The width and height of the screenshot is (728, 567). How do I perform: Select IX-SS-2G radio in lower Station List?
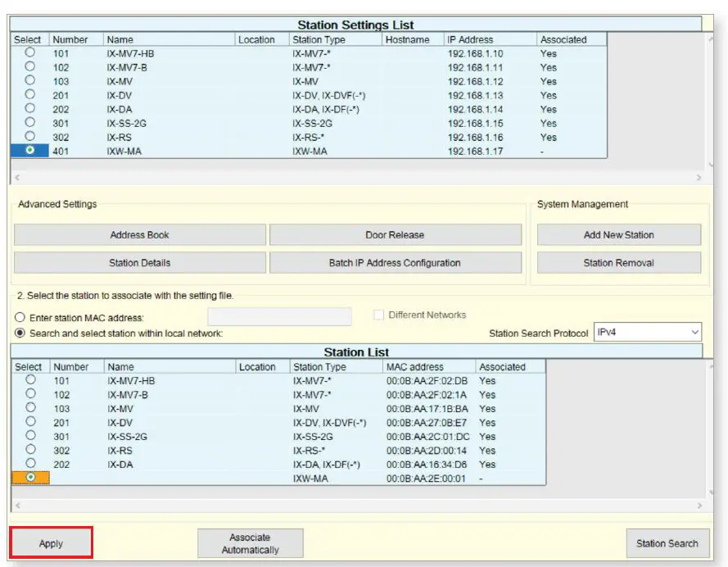tap(30, 436)
